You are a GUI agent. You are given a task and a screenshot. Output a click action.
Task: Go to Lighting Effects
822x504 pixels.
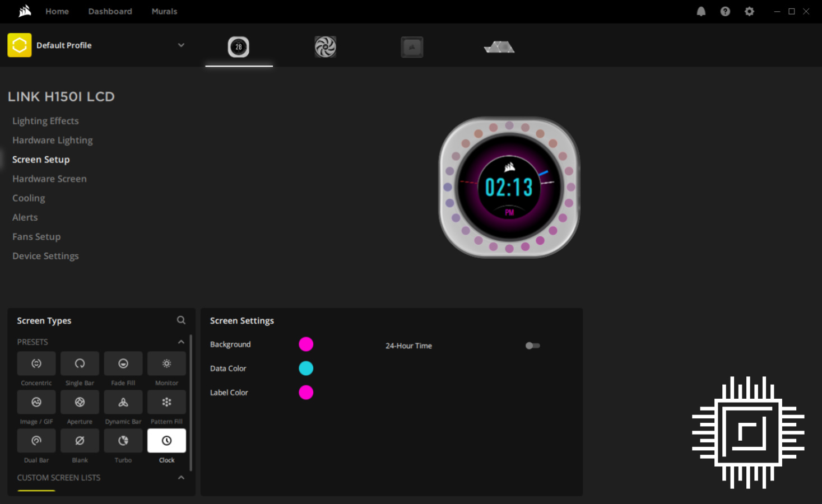pyautogui.click(x=45, y=121)
